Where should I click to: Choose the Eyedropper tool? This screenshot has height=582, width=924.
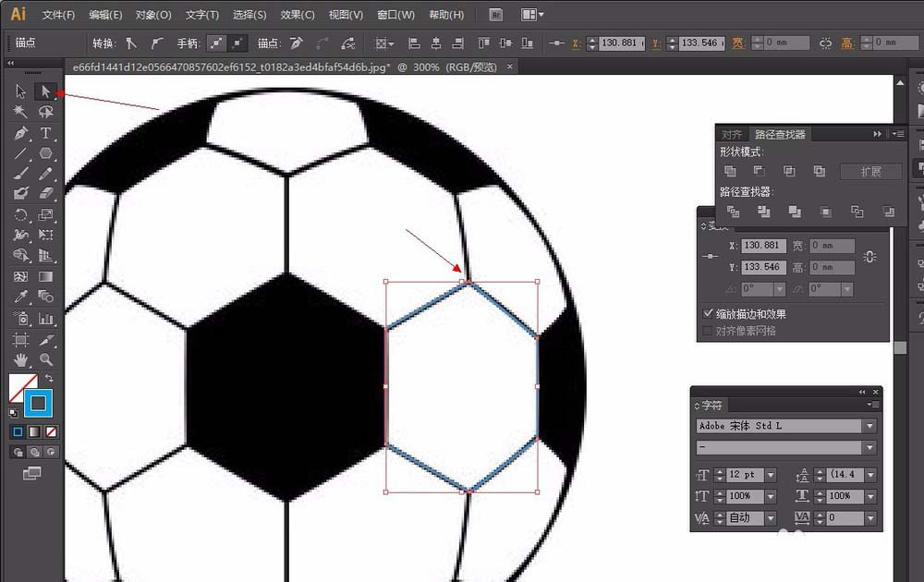(x=20, y=297)
